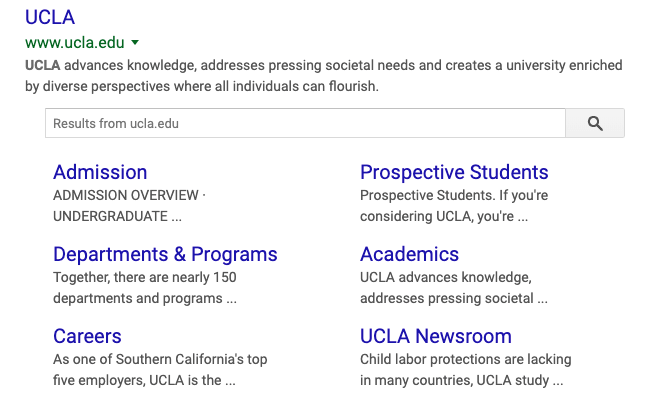Open the main UCLA result title
Viewport: 669px width, 405px height.
tap(50, 17)
